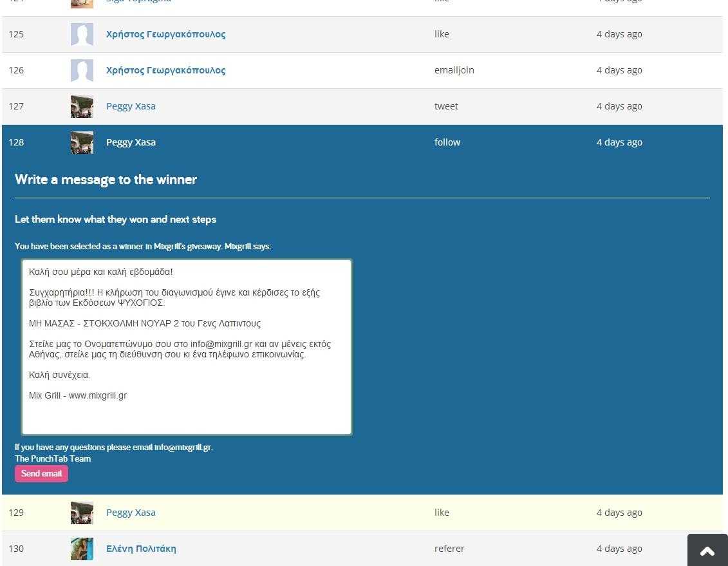728x566 pixels.
Task: Click the 'tweet' action in row 127
Action: pos(446,106)
